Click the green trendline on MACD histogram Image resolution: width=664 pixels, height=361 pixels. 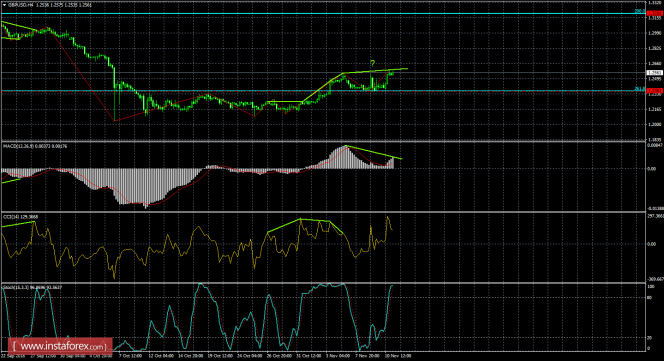pyautogui.click(x=374, y=153)
